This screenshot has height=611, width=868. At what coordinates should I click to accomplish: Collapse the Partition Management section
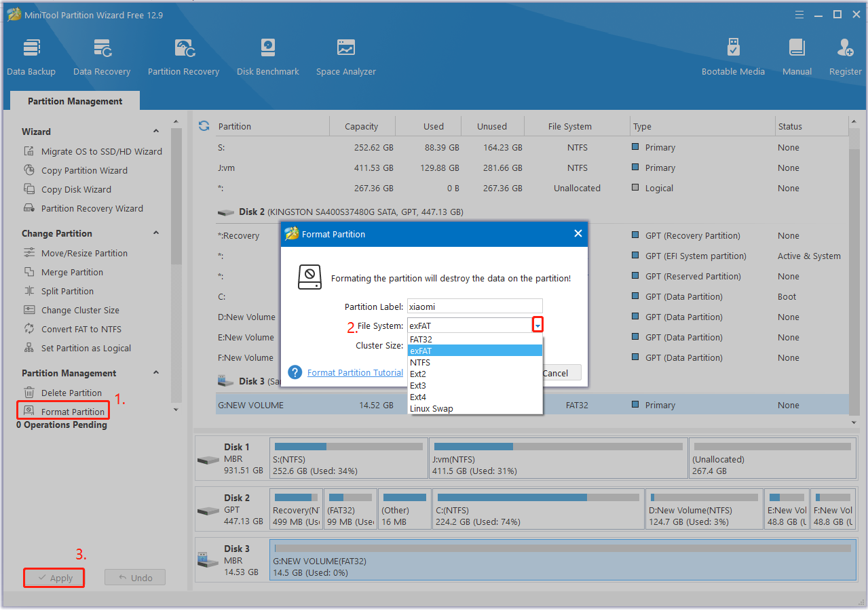156,373
